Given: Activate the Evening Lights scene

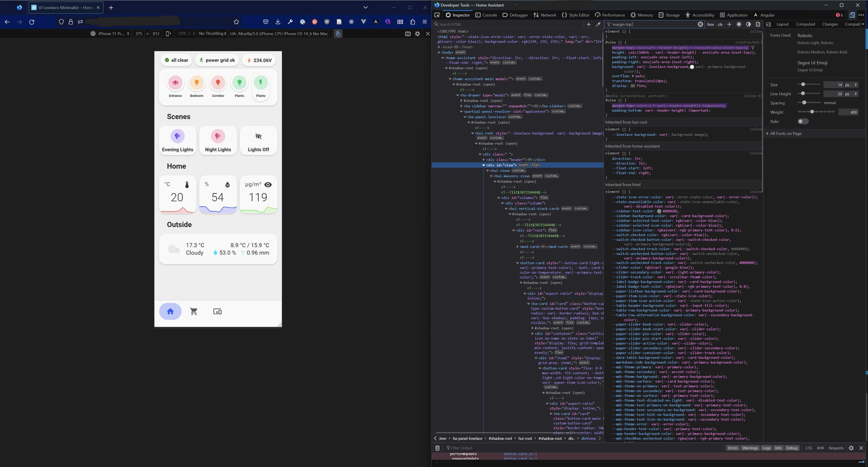Looking at the screenshot, I should point(178,141).
